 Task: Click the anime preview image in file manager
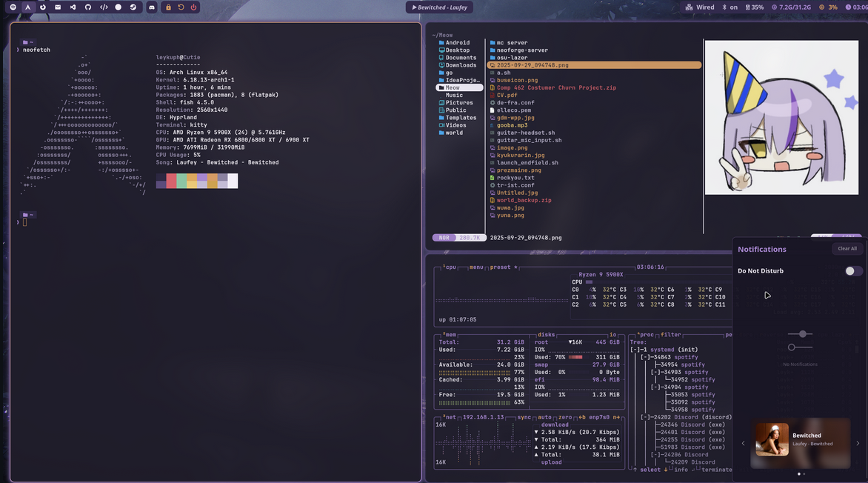(781, 117)
